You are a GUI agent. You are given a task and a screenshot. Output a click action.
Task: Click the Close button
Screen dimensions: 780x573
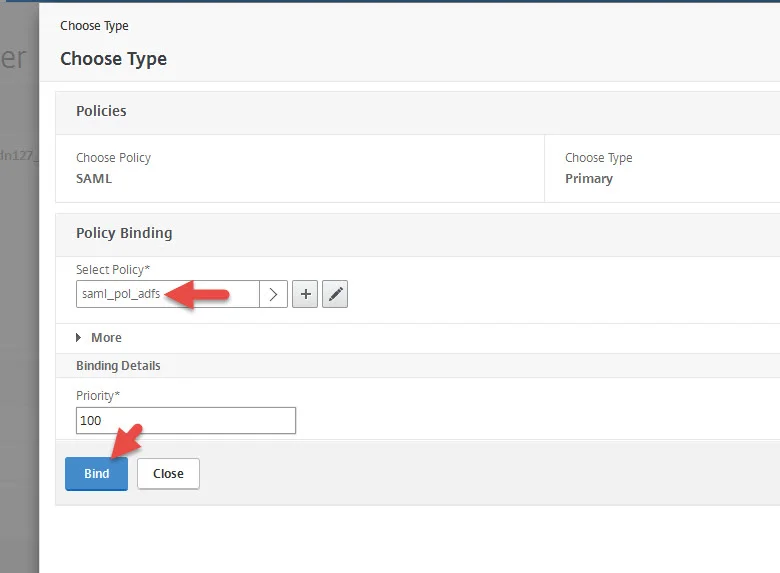pos(168,474)
